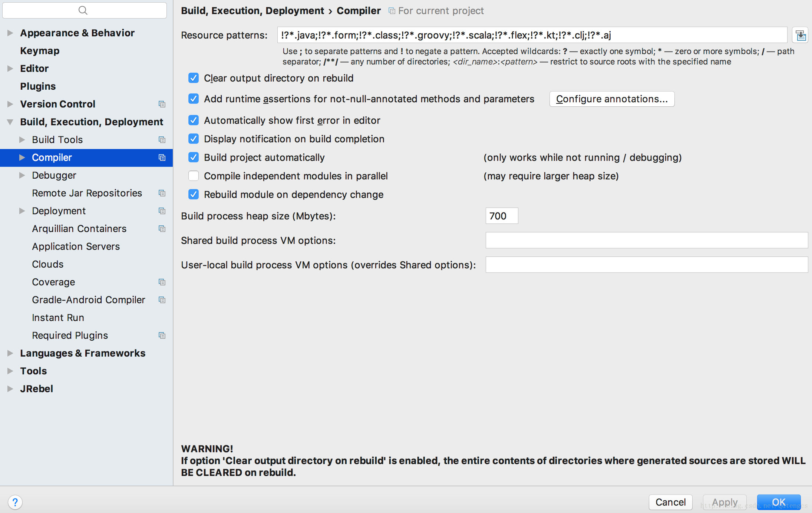The width and height of the screenshot is (812, 513).
Task: Click project-level icon beside Gradle-Android Compiler
Action: pos(162,300)
